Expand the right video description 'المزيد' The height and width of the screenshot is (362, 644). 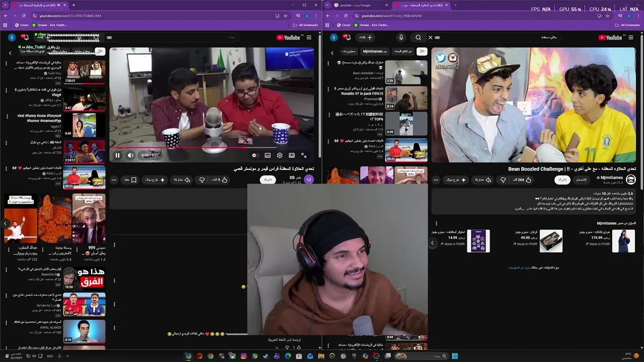pyautogui.click(x=520, y=209)
